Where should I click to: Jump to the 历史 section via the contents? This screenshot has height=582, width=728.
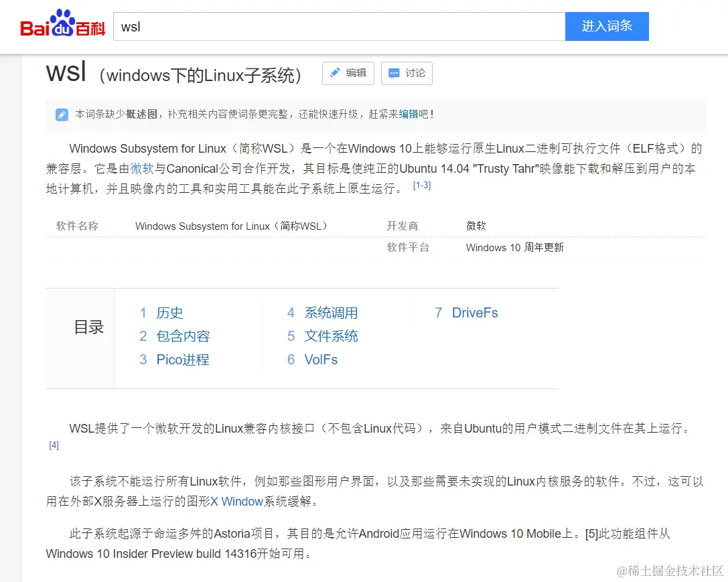point(169,313)
